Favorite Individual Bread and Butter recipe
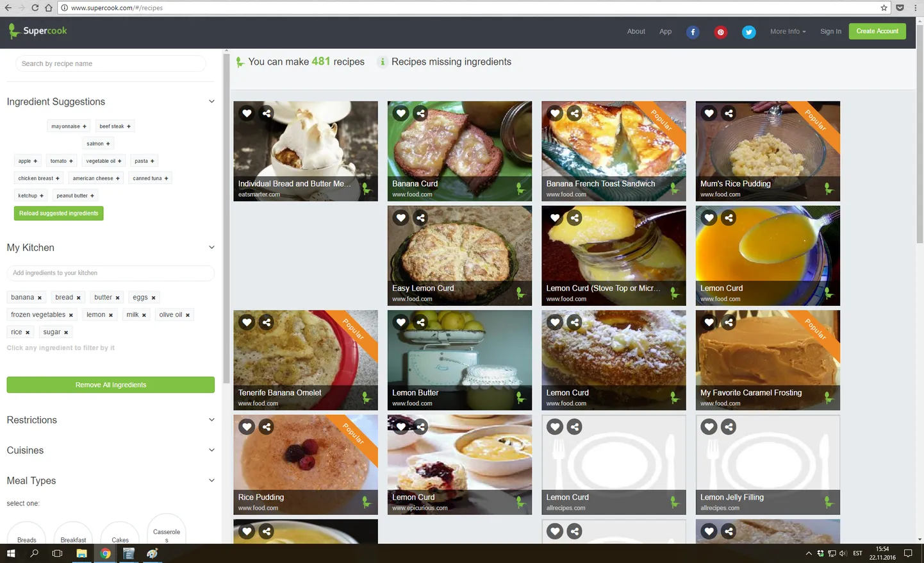Image resolution: width=924 pixels, height=563 pixels. click(247, 113)
